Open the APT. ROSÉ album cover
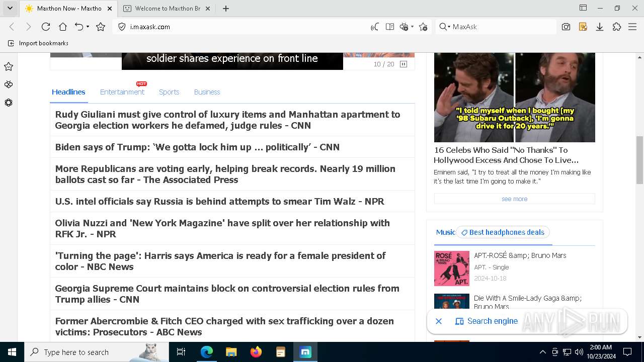Viewport: 644px width, 362px height. [452, 268]
